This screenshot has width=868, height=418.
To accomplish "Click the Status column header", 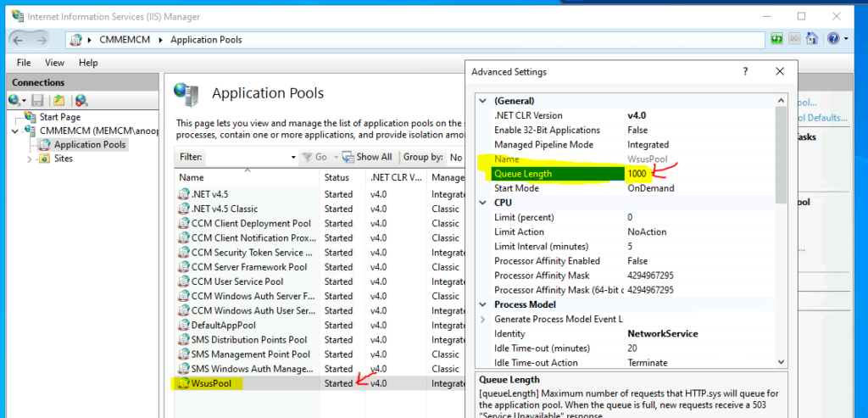I will click(x=343, y=177).
